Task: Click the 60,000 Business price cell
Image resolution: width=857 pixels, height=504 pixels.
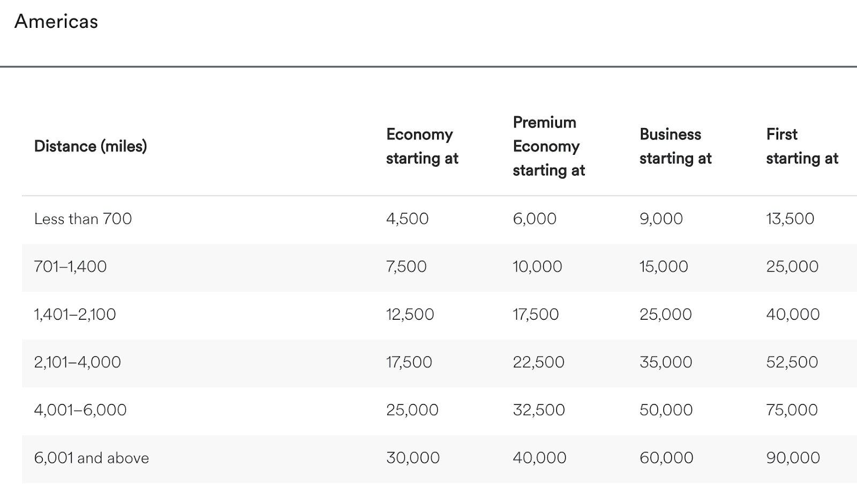Action: (x=666, y=458)
